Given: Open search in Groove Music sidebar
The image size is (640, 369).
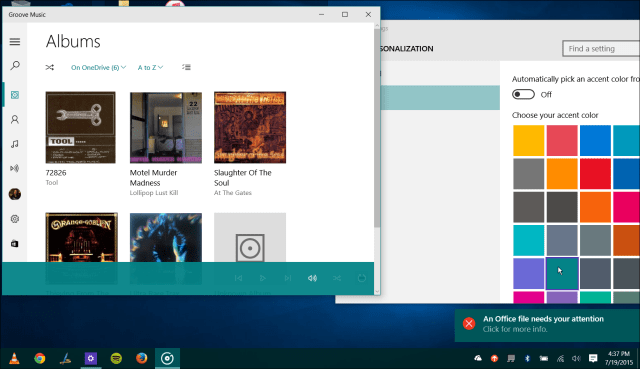Looking at the screenshot, I should 15,65.
